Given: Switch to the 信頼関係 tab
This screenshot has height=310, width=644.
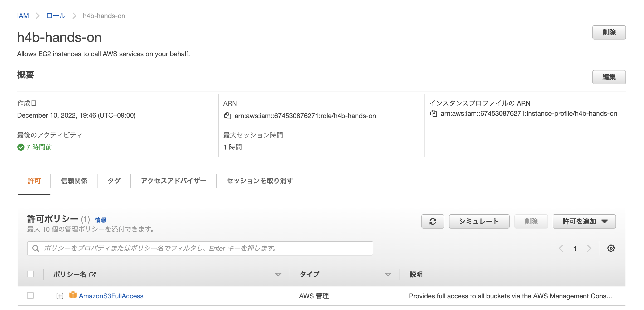Looking at the screenshot, I should tap(74, 181).
